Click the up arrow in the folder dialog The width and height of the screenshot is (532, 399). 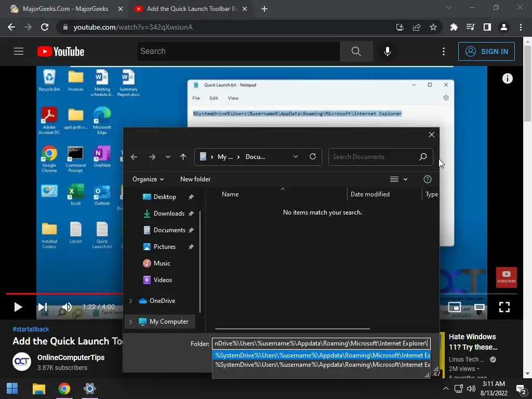[183, 157]
